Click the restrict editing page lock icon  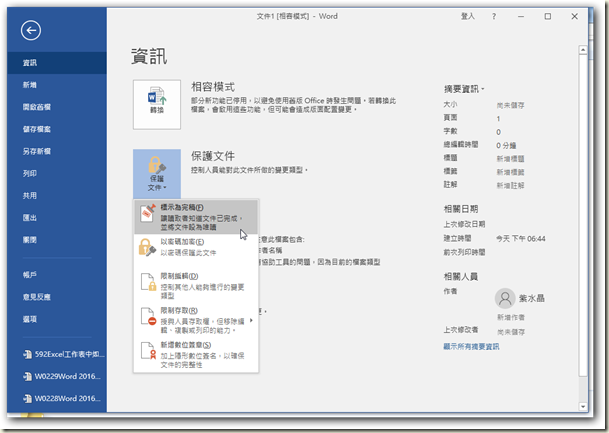coord(148,282)
